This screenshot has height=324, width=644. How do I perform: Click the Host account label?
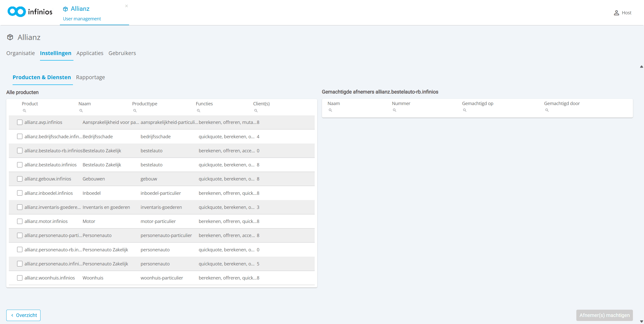[627, 13]
